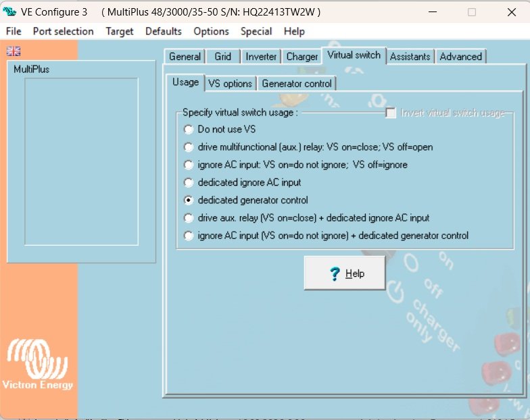Viewport: 530px width, 420px height.
Task: Switch to the Assistants tab
Action: click(x=410, y=57)
